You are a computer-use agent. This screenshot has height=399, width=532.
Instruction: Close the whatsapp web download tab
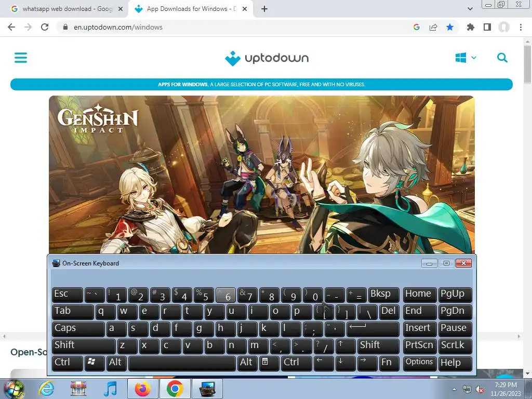(121, 9)
